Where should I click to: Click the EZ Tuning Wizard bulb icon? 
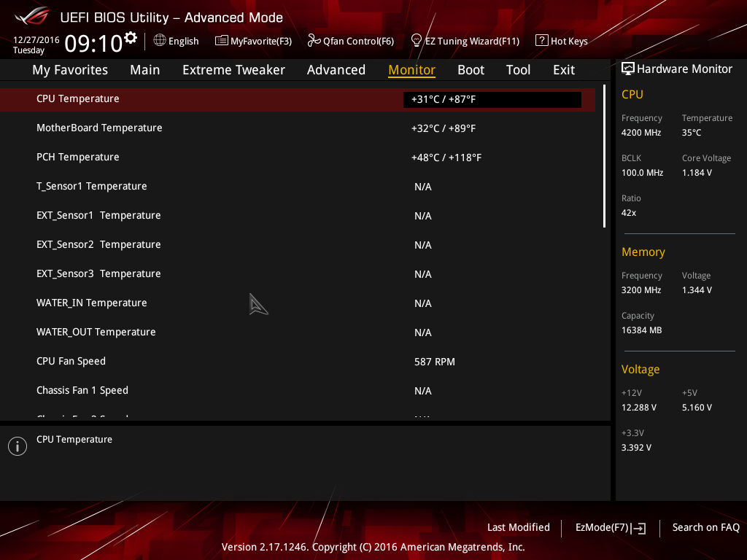(417, 41)
